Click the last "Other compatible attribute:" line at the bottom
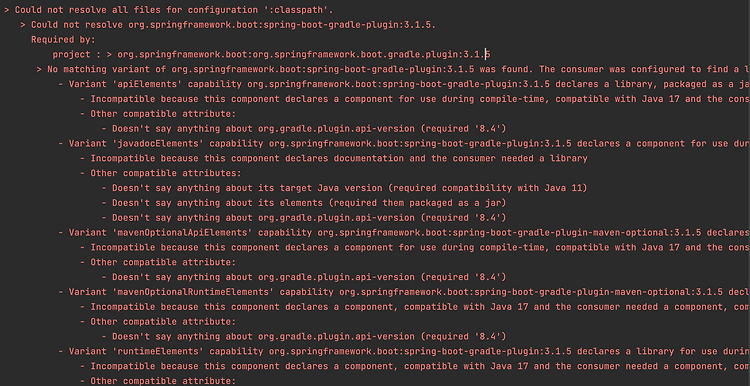This screenshot has width=750, height=386. [x=158, y=381]
